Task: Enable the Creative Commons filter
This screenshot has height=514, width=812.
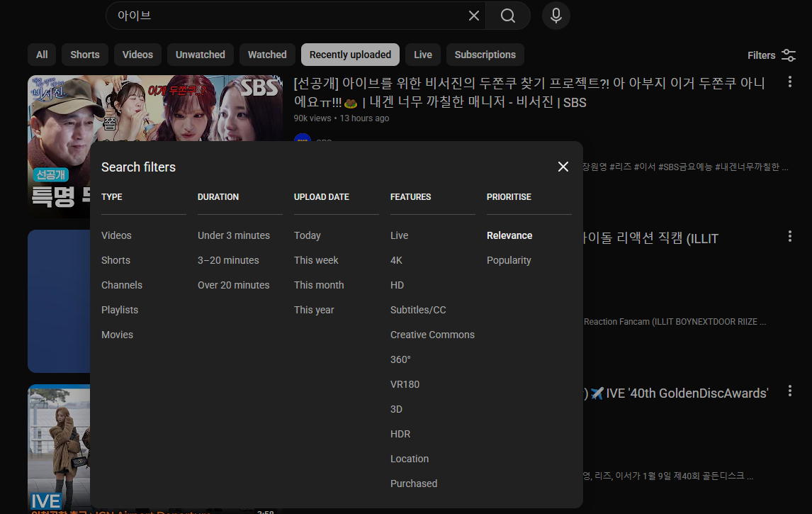Action: coord(432,335)
